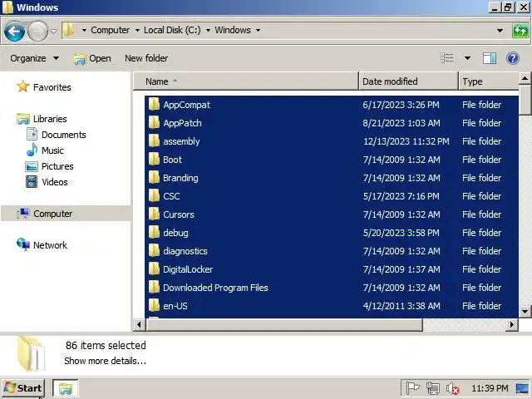This screenshot has height=399, width=532.
Task: Open the network tray icon
Action: tap(432, 388)
